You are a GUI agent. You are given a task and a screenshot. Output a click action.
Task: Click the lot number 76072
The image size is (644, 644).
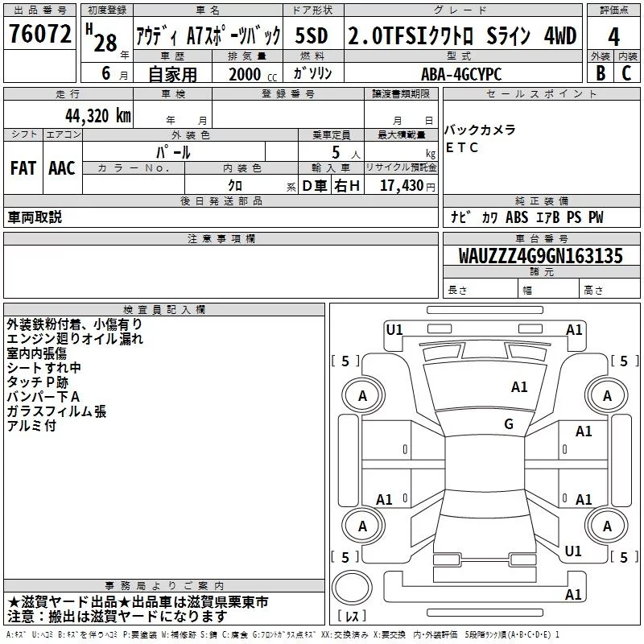click(39, 33)
